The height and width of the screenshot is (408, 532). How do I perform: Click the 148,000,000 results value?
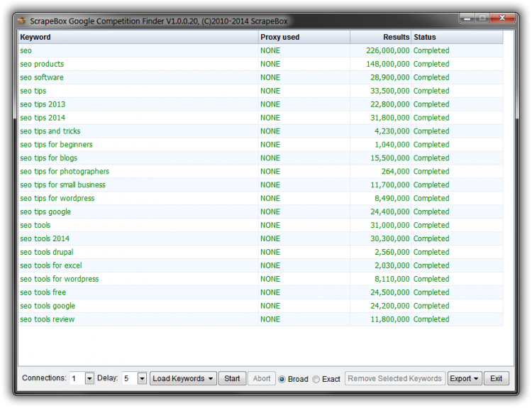388,64
